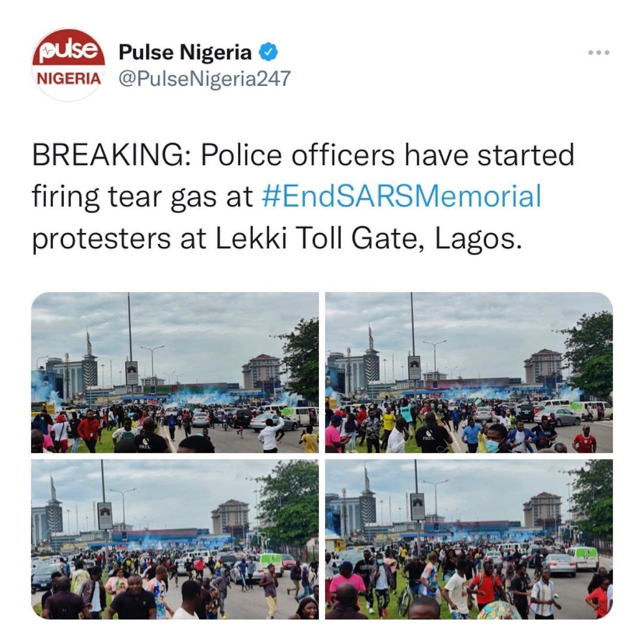View the bottom-left crowd photo
The width and height of the screenshot is (644, 644).
click(175, 539)
